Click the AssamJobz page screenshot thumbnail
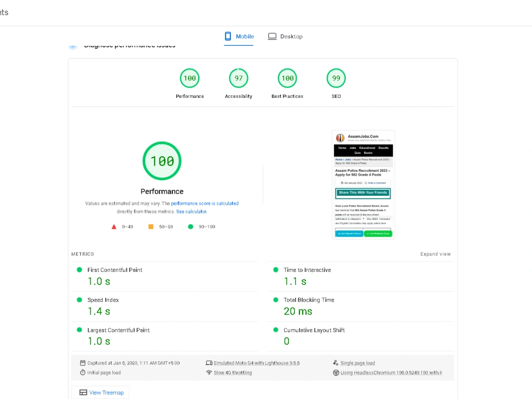Viewport: 532px width, 399px height. 363,184
